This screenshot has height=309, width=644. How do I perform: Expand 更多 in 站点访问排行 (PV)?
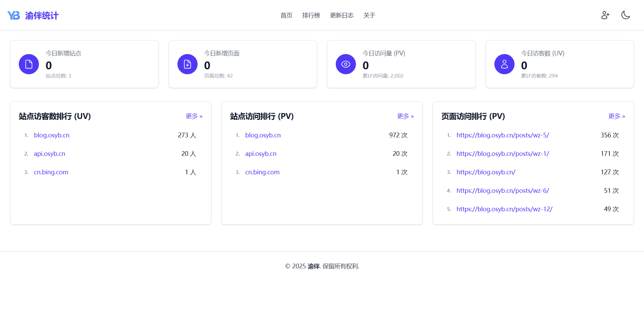[x=405, y=116]
